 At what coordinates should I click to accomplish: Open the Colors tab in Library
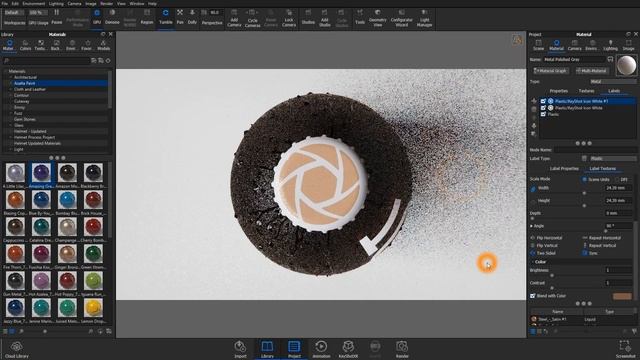click(25, 45)
